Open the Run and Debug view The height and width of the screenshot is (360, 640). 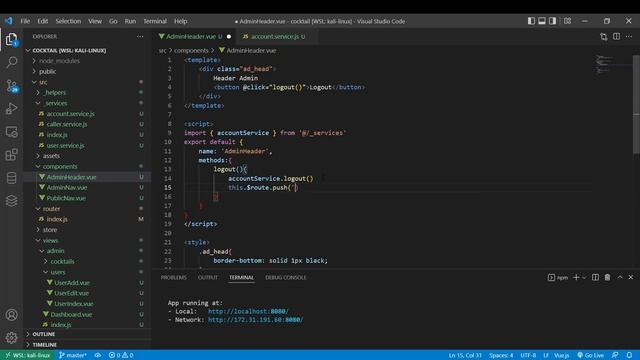(x=11, y=109)
